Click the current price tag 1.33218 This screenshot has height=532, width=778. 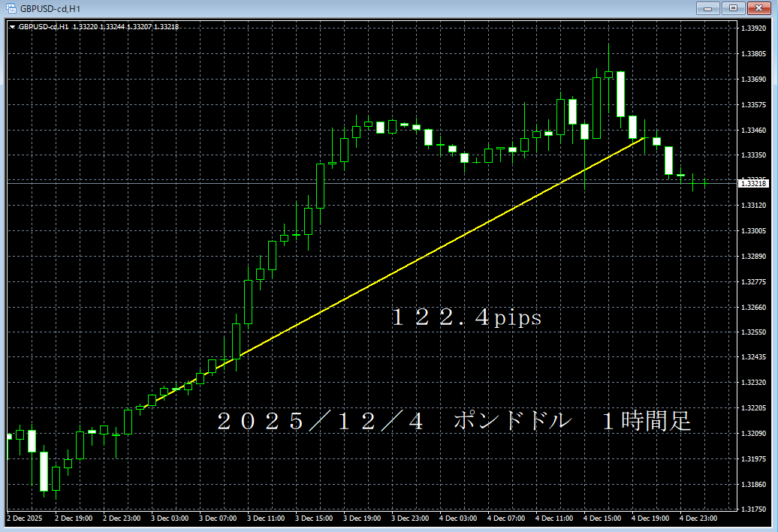(x=754, y=183)
